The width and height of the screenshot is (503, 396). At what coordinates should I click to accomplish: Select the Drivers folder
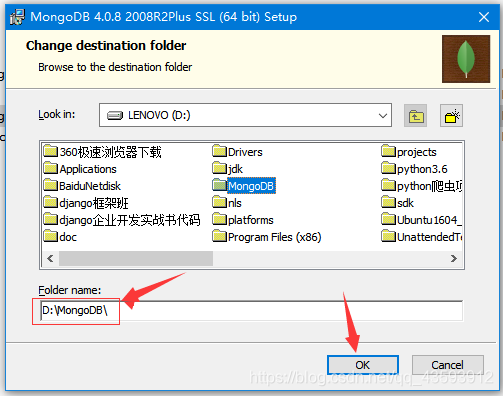pos(237,152)
